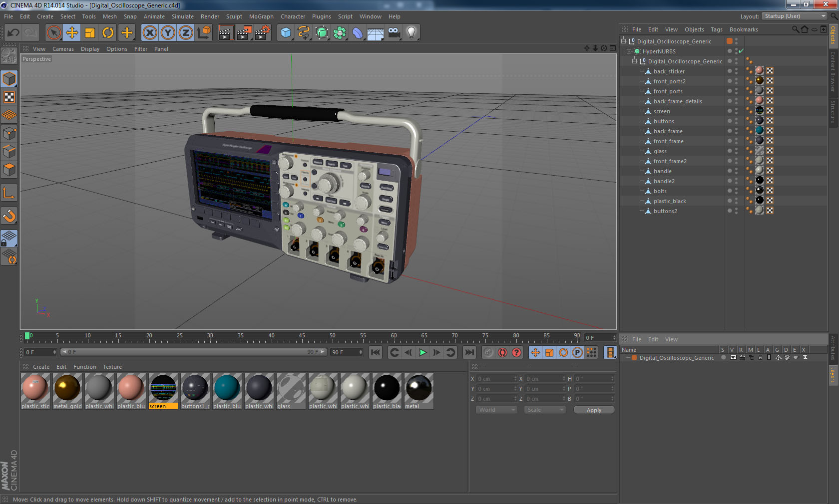This screenshot has height=504, width=839.
Task: Select the metal_gold material swatch
Action: tap(67, 391)
